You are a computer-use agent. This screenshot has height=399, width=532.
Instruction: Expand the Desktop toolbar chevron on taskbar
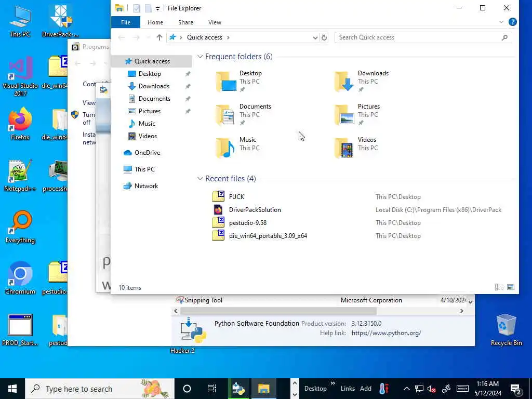tap(333, 383)
